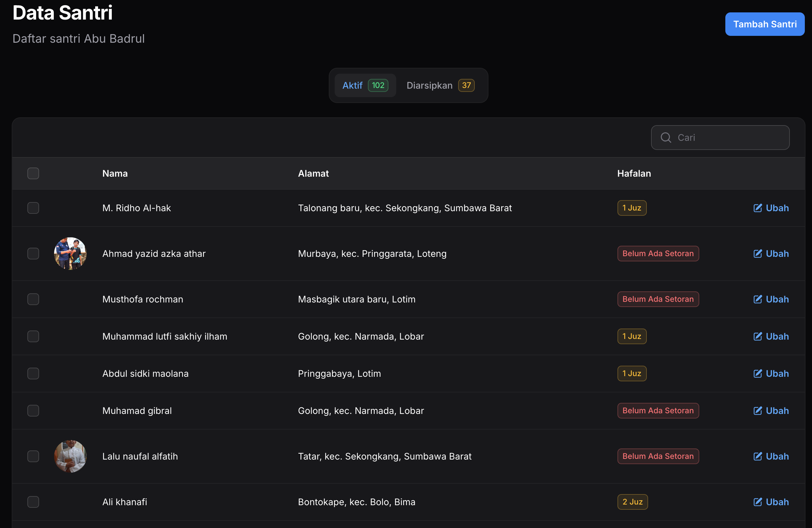Image resolution: width=812 pixels, height=528 pixels.
Task: Click Ubah for Ahmad yazid azka athar
Action: (x=771, y=254)
